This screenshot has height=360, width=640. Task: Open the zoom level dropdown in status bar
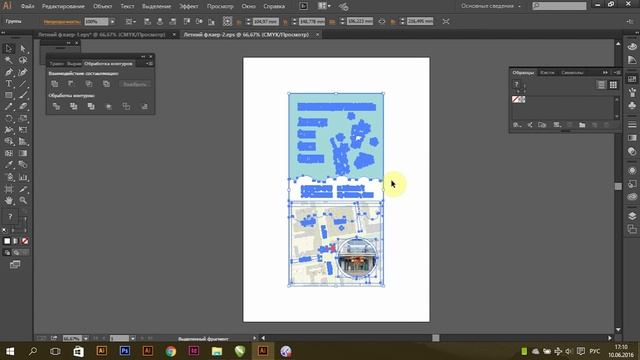point(86,338)
